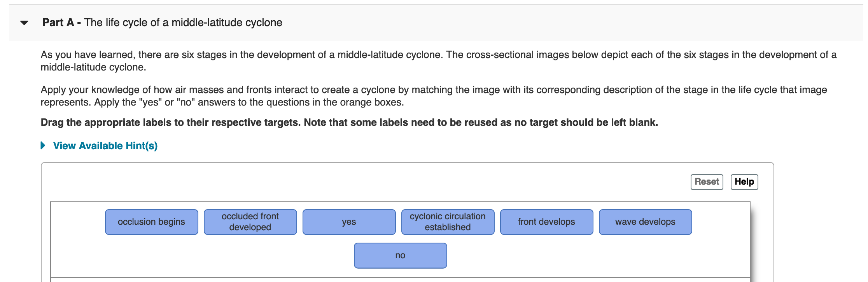This screenshot has height=282, width=868.
Task: Select the "occlusion begins" label
Action: [151, 222]
